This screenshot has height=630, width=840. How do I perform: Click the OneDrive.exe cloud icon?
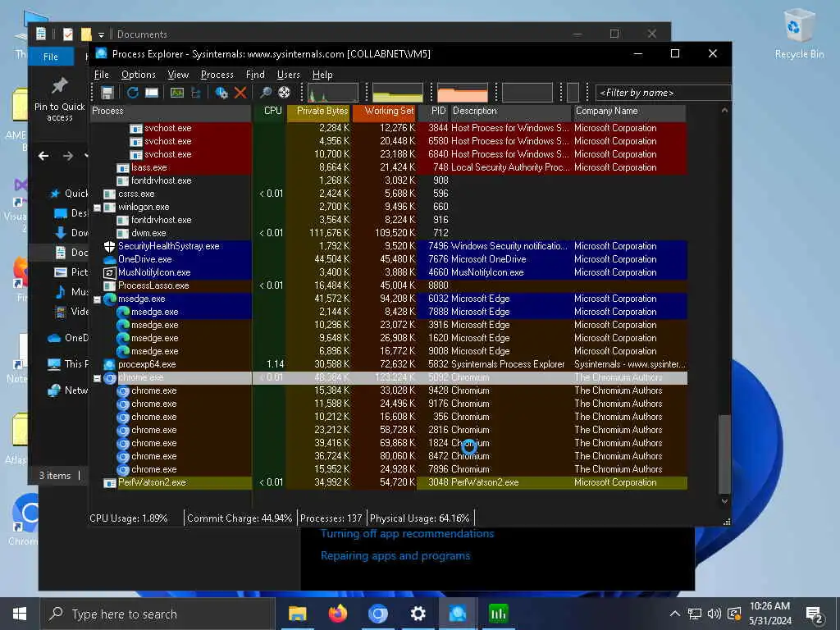[109, 260]
